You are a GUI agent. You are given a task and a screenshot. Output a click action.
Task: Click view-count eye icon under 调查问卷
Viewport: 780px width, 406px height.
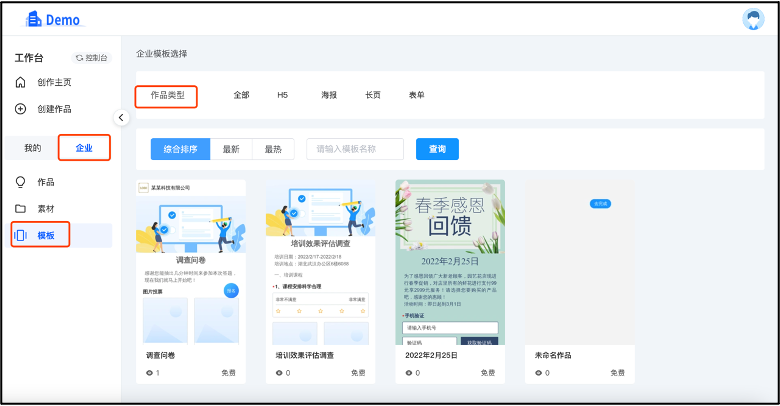pyautogui.click(x=150, y=373)
